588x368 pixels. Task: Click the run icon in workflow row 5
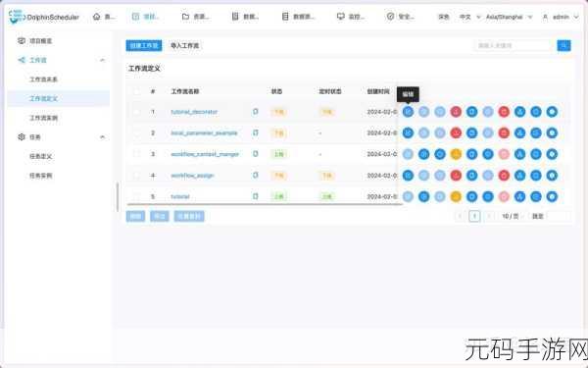[x=423, y=196]
